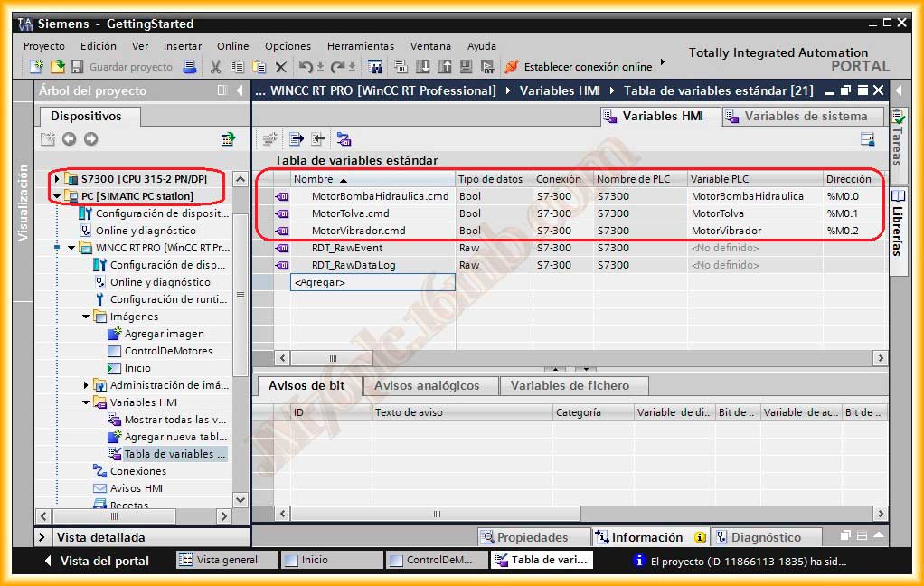This screenshot has height=586, width=924.
Task: Collapse the Imágenes folder in tree
Action: point(87,317)
